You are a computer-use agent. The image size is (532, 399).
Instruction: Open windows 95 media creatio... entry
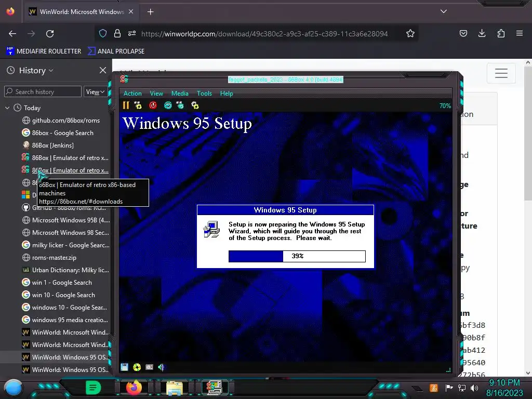65,320
